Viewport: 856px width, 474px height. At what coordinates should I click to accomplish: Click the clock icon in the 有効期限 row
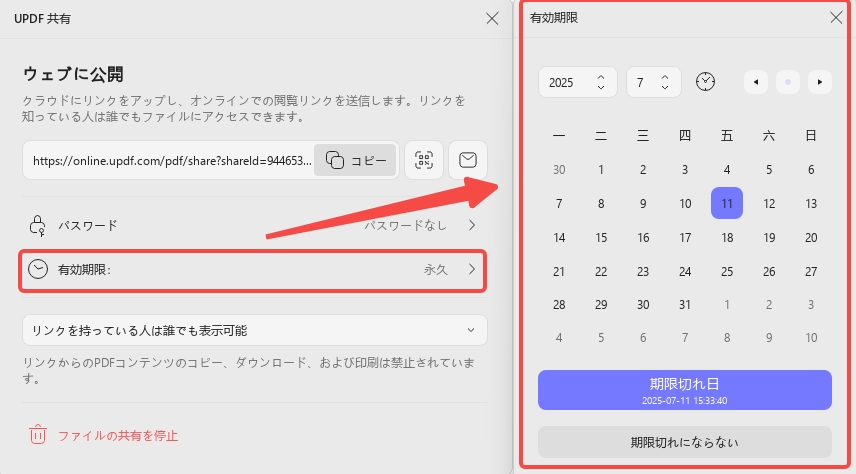click(x=38, y=269)
